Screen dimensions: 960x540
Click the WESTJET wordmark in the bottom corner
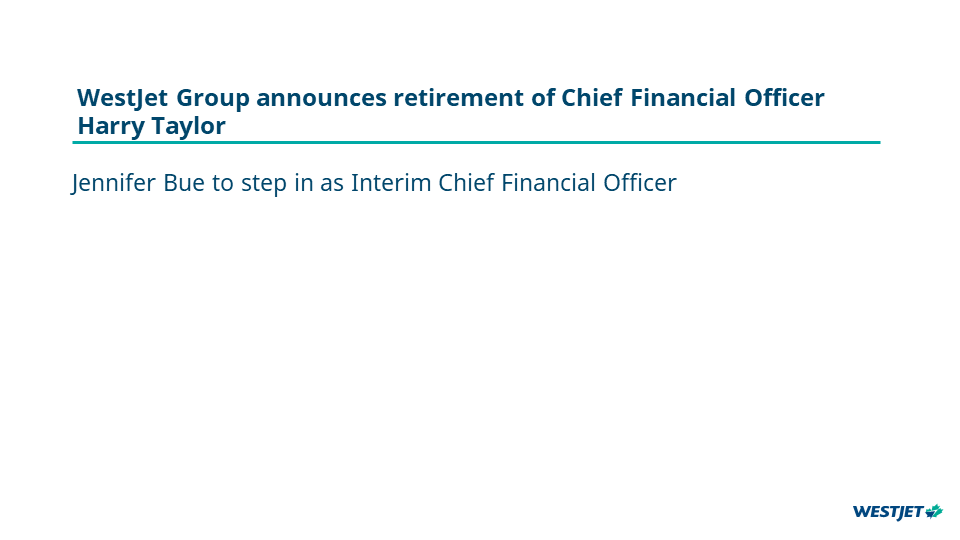(x=888, y=512)
